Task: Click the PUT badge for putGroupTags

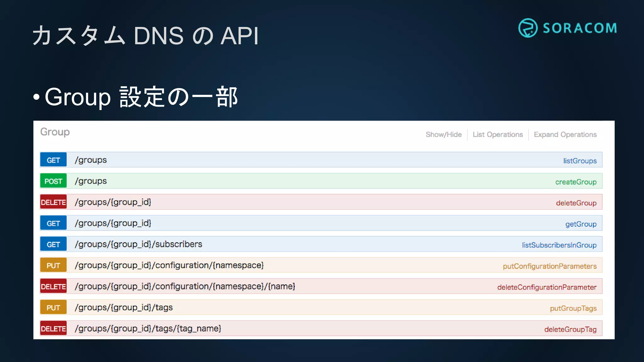Action: (53, 307)
